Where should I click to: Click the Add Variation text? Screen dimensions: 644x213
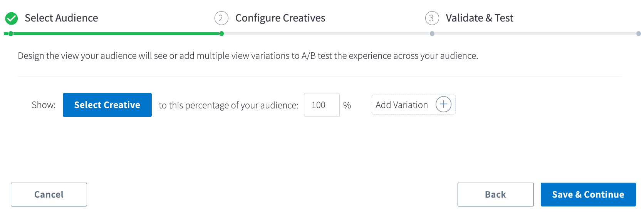(401, 105)
